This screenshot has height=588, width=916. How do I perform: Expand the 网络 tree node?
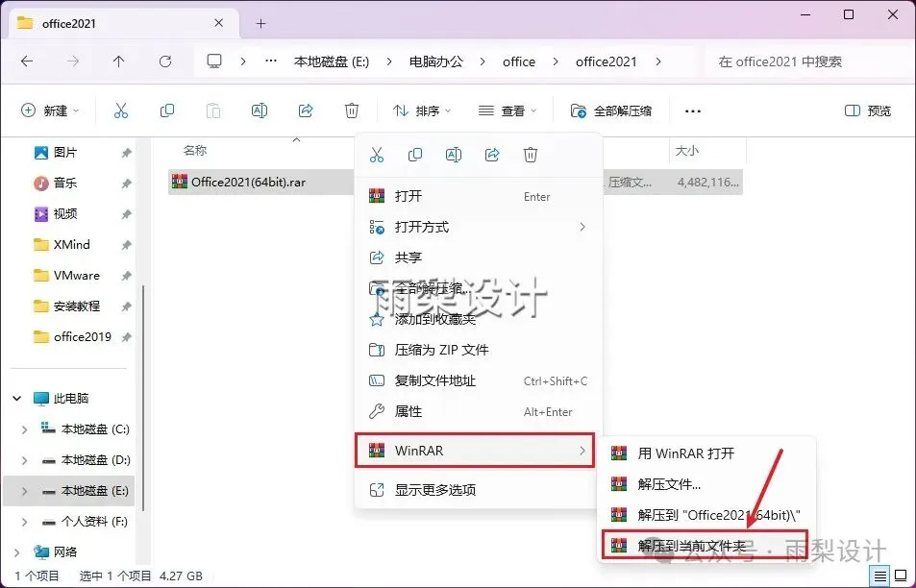(17, 552)
